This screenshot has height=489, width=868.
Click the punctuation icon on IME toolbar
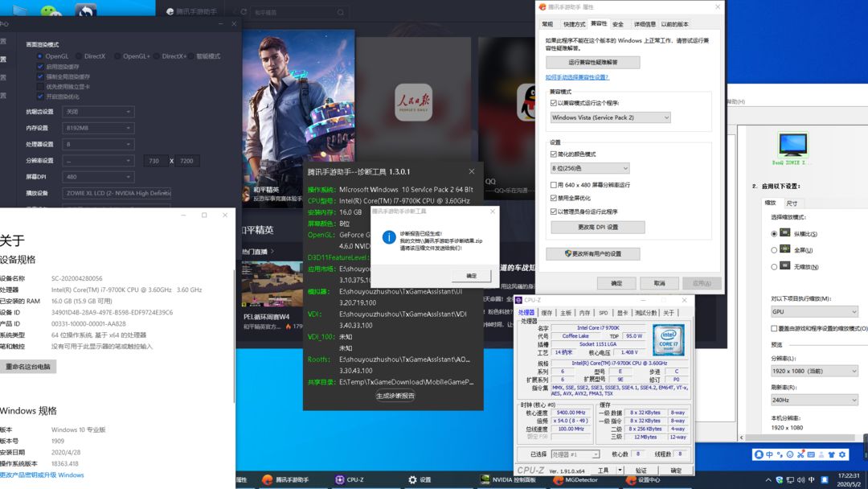pos(780,454)
